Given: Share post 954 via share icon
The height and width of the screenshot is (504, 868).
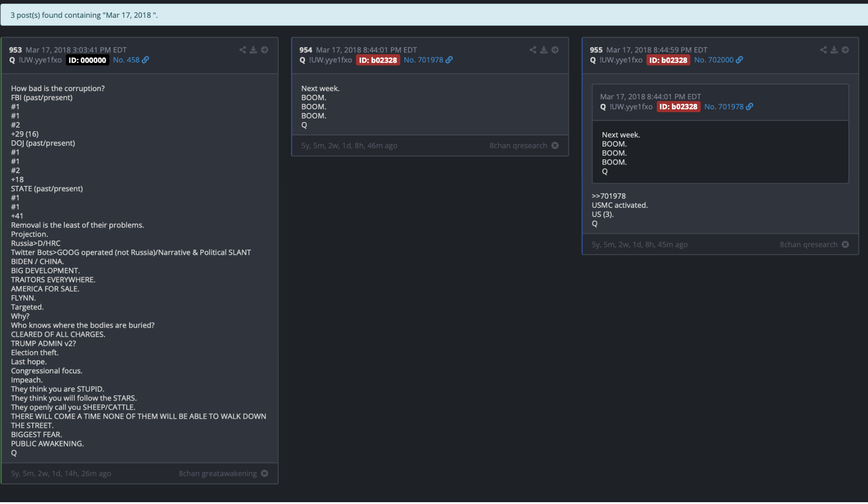Looking at the screenshot, I should (x=533, y=50).
